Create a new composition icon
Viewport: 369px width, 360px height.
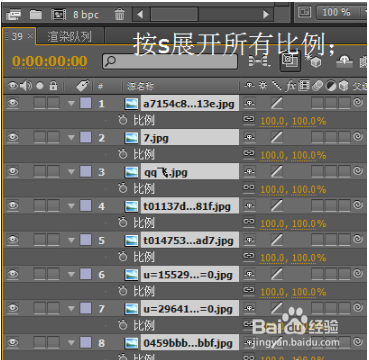point(59,14)
